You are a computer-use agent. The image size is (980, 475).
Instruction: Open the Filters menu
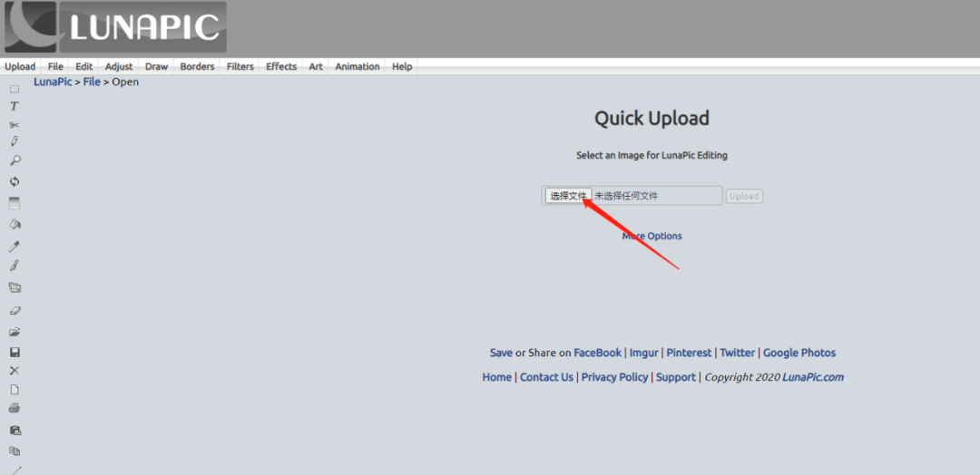(240, 67)
